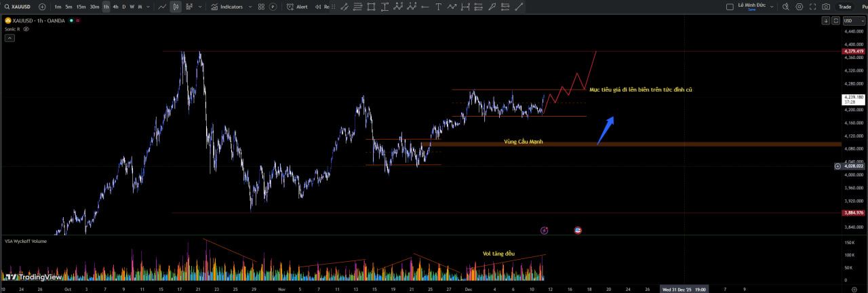Image resolution: width=868 pixels, height=293 pixels.
Task: Select the 4h timeframe
Action: pyautogui.click(x=115, y=7)
